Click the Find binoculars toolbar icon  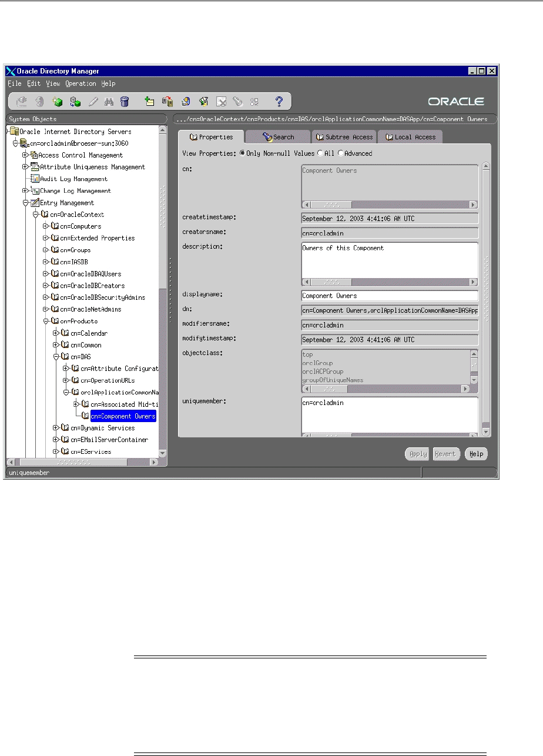[x=109, y=102]
